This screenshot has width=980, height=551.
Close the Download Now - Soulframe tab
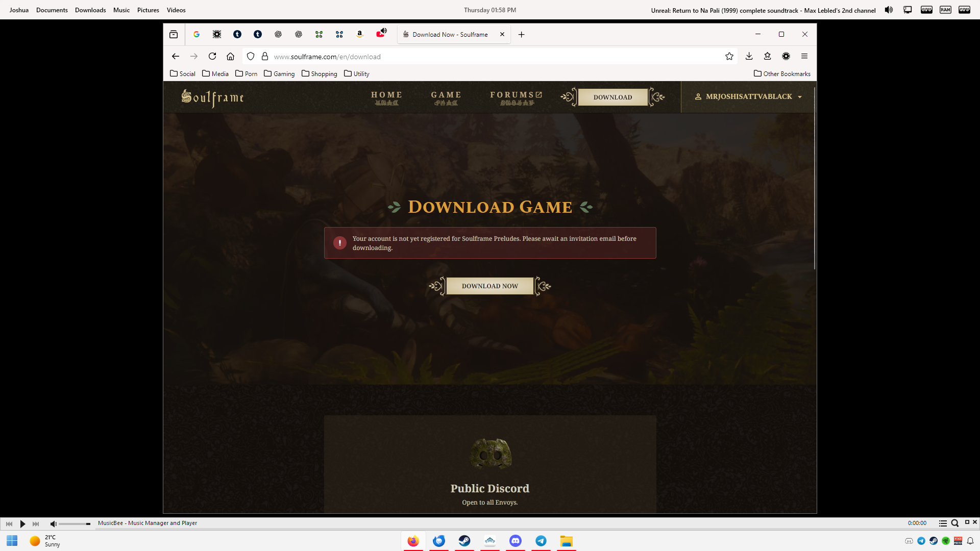(502, 35)
